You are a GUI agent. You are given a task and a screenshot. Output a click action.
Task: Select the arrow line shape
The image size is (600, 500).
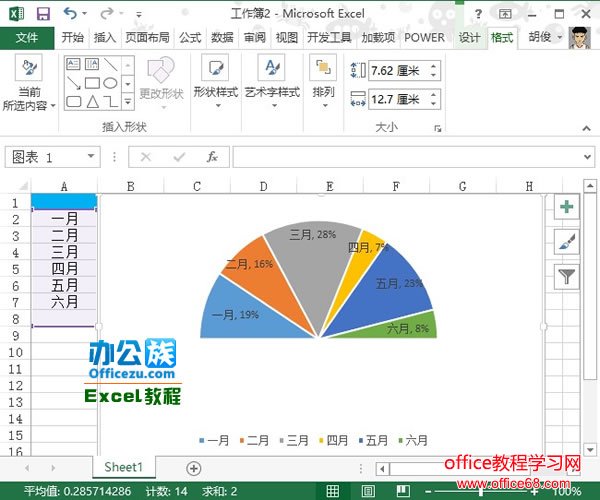coord(73,83)
